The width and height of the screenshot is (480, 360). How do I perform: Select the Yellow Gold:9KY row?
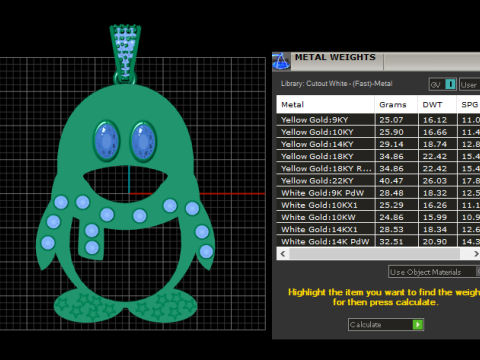click(x=378, y=120)
